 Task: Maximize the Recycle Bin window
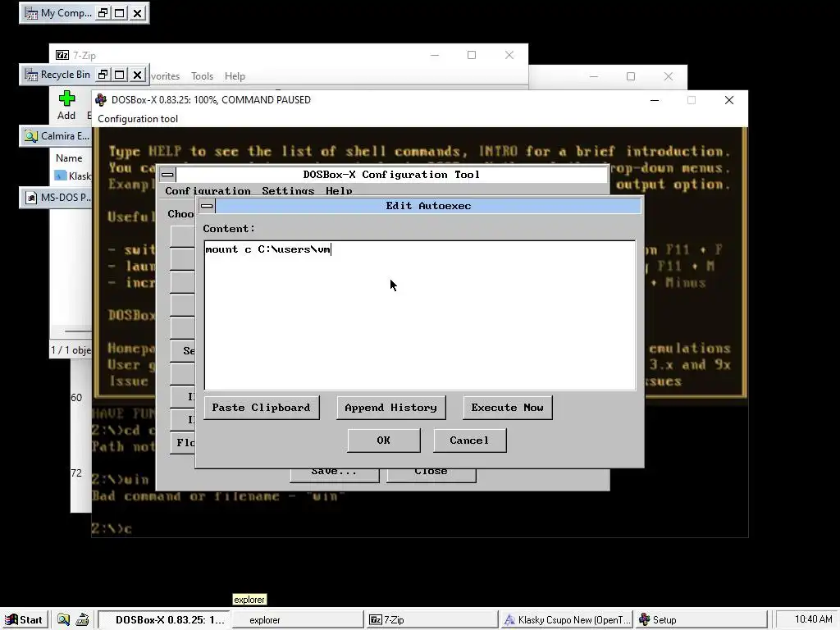[x=120, y=75]
